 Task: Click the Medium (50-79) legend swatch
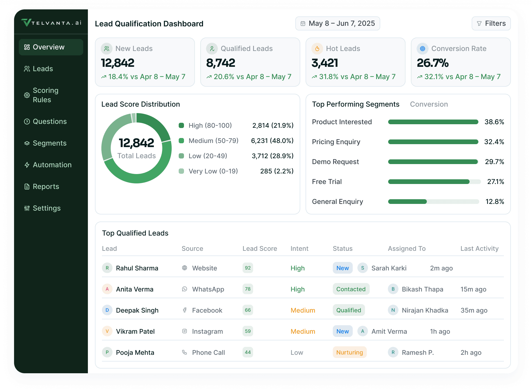tap(181, 141)
